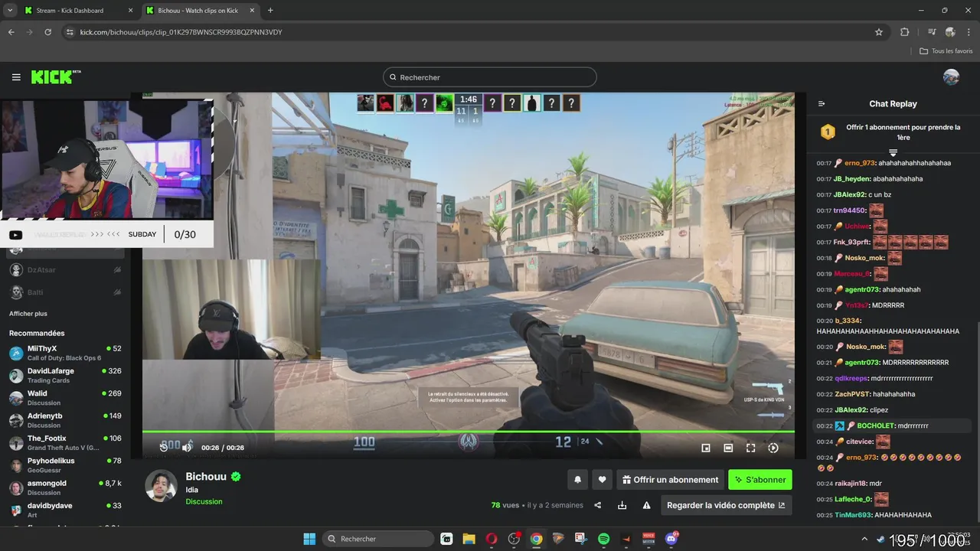Report the clip with warning icon

(x=647, y=505)
